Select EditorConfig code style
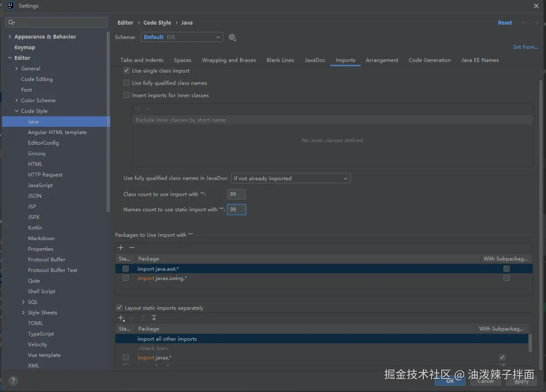Screen dimensions: 546x392 point(43,143)
